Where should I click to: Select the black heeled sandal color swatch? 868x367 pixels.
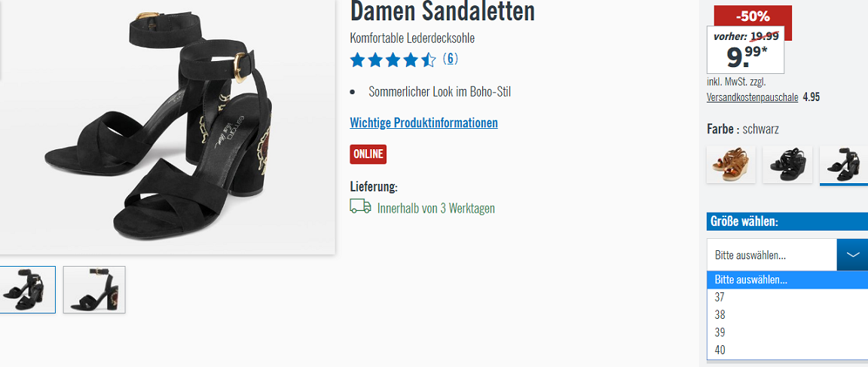pos(844,164)
